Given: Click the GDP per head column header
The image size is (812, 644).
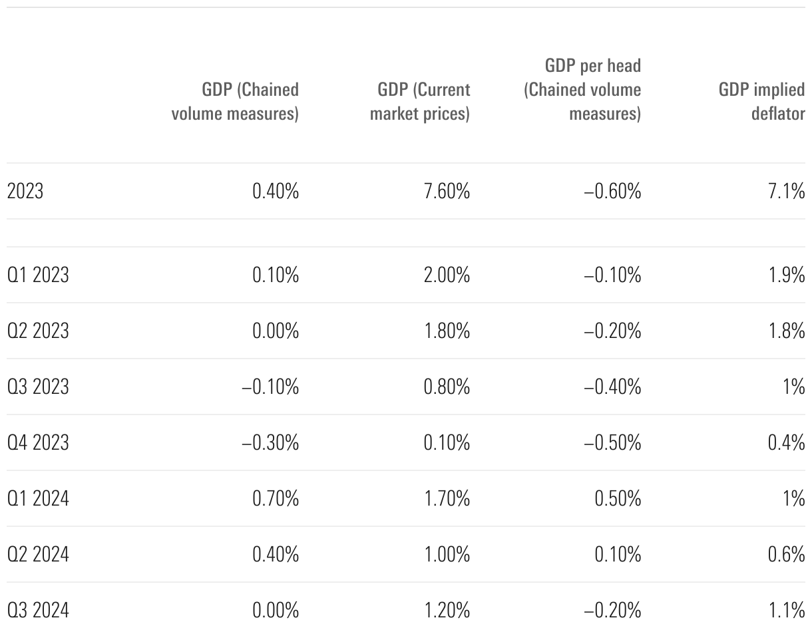Looking at the screenshot, I should pyautogui.click(x=582, y=90).
